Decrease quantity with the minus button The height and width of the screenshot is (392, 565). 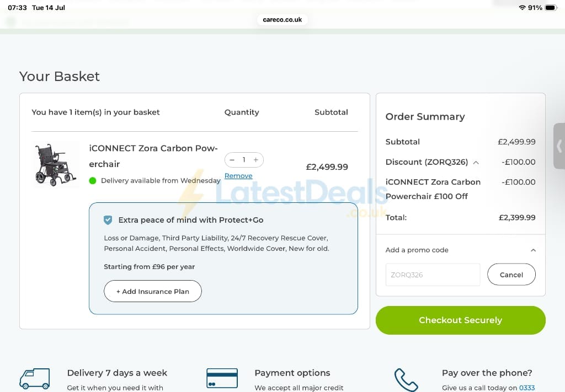[232, 160]
